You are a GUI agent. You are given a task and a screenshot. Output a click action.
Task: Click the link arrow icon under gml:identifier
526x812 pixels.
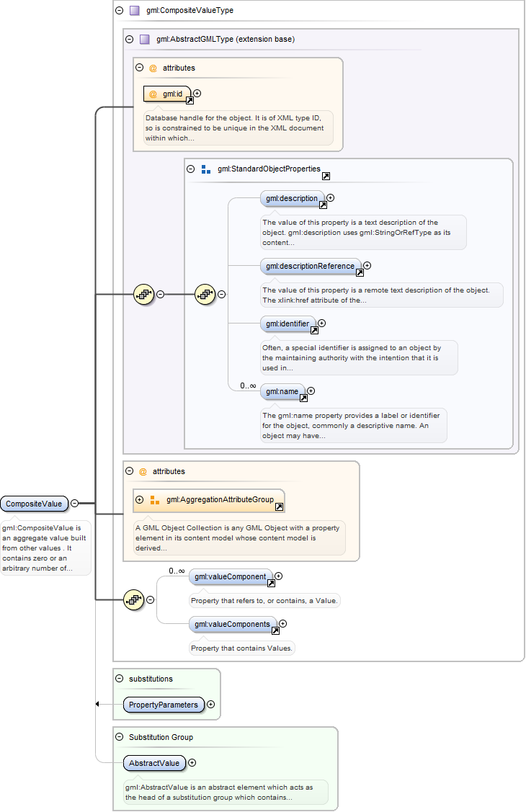[313, 331]
